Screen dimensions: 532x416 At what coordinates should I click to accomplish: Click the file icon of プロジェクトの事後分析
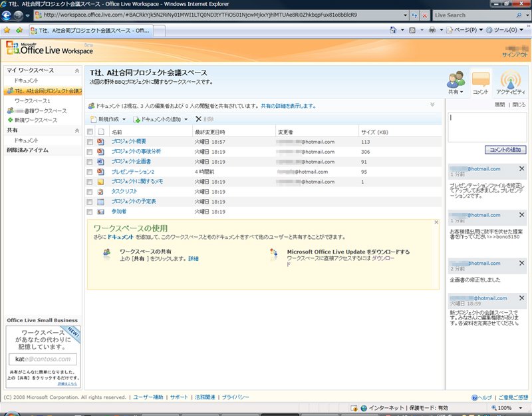click(100, 152)
